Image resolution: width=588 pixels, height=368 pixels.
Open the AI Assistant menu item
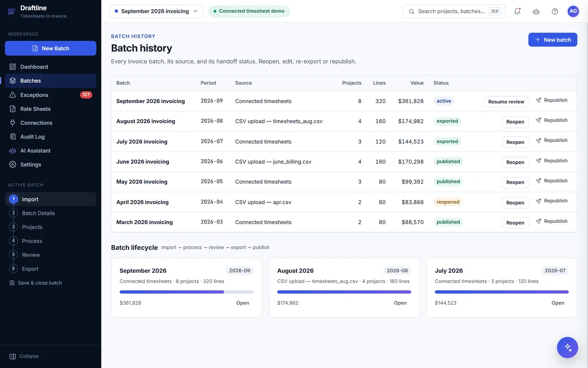[x=51, y=150]
